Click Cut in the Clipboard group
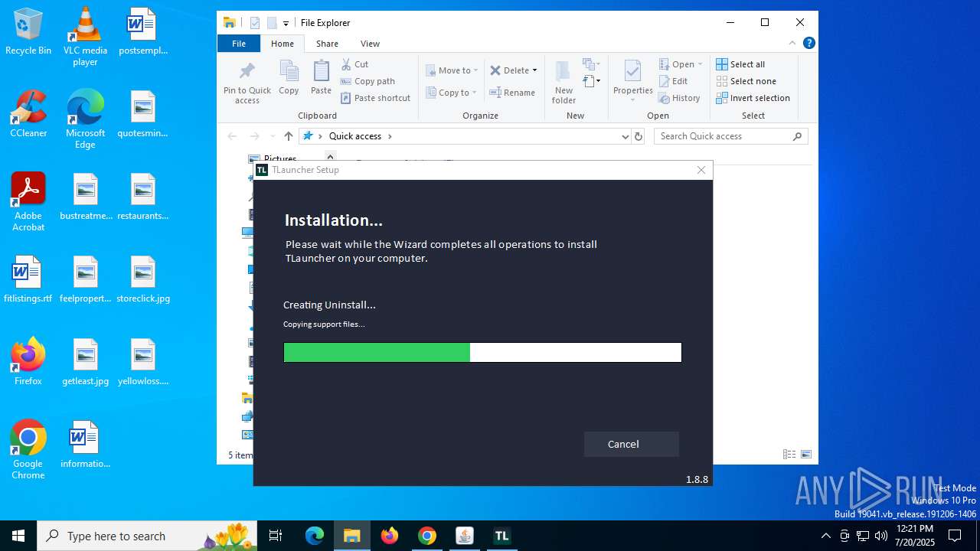This screenshot has width=980, height=551. pos(354,64)
